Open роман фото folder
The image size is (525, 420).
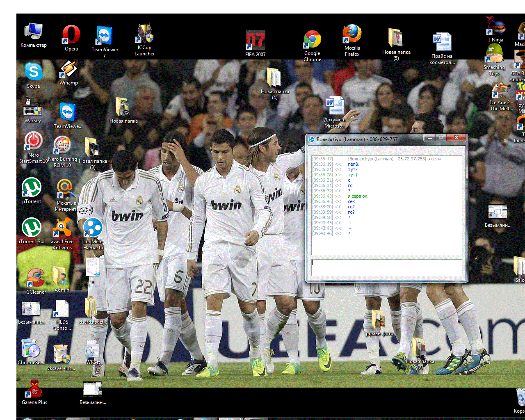click(x=379, y=323)
